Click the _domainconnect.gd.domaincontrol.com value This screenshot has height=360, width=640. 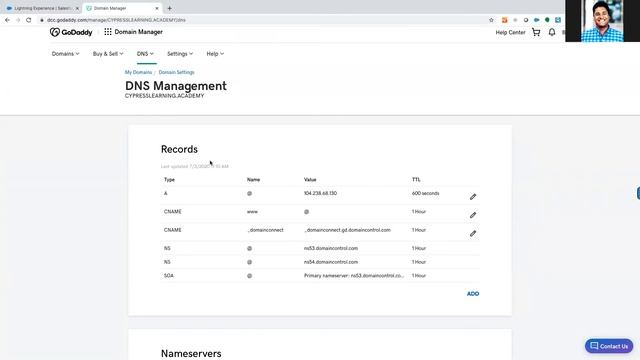tap(347, 230)
